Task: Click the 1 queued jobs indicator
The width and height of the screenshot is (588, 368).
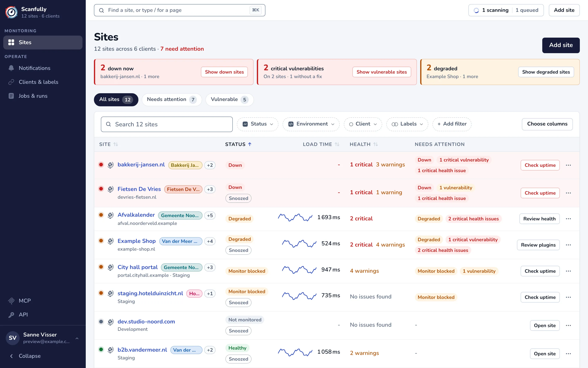Action: [527, 10]
